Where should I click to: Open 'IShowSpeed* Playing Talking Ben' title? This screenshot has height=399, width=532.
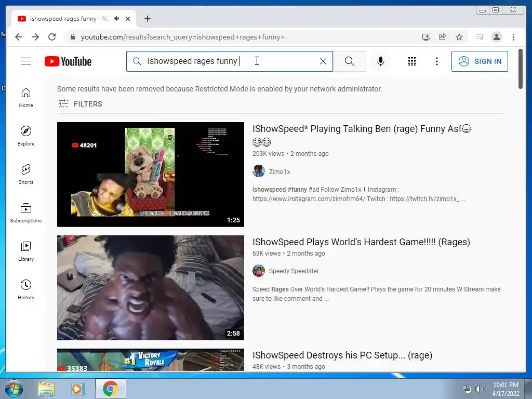pos(362,135)
